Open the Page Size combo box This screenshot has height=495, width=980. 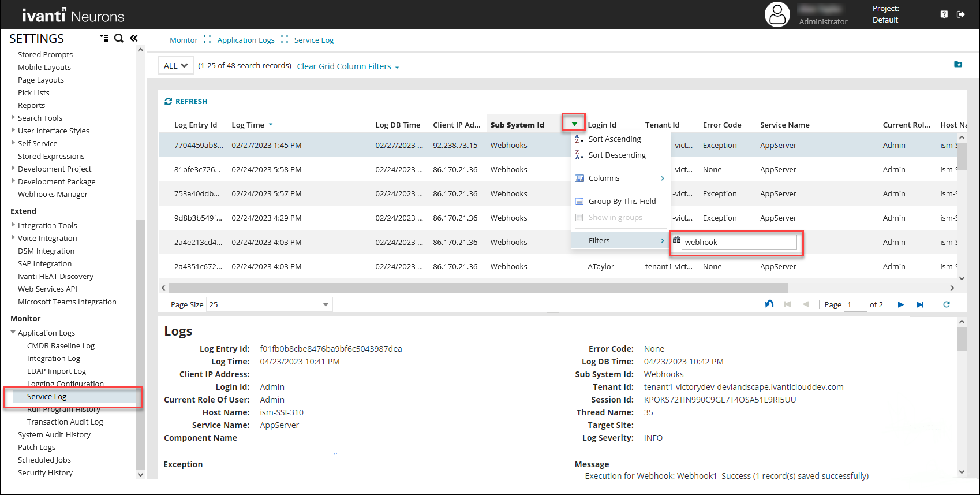(x=269, y=304)
